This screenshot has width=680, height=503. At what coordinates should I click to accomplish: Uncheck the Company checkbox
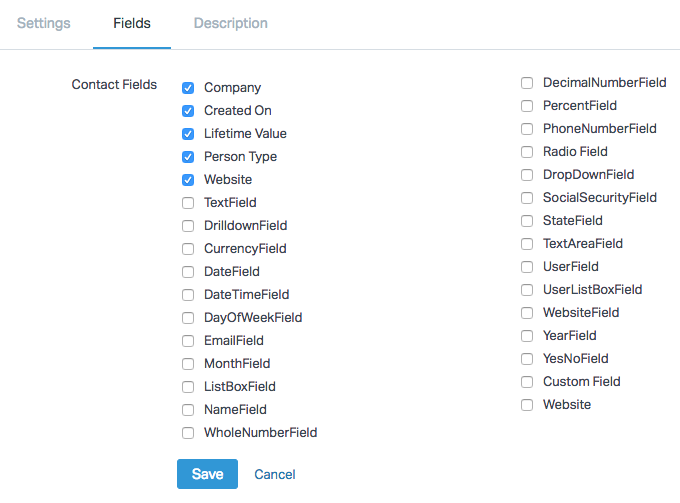[188, 88]
